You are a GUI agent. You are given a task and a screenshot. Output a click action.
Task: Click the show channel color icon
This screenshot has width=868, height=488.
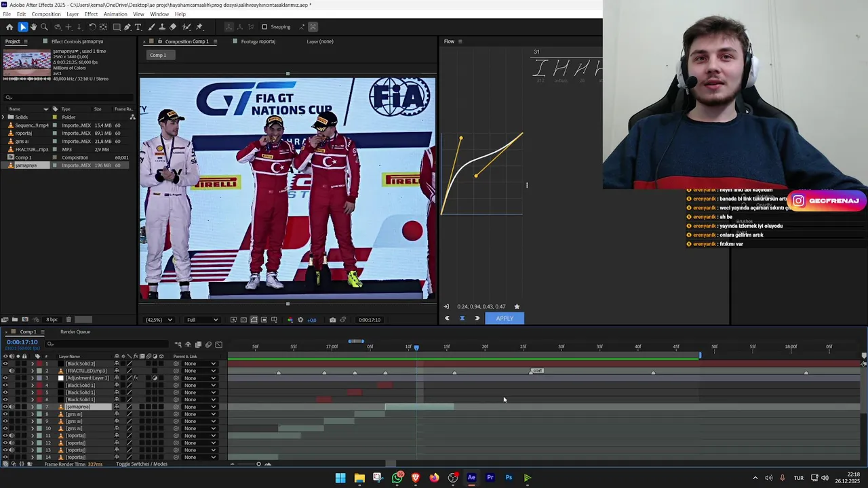[x=290, y=320]
